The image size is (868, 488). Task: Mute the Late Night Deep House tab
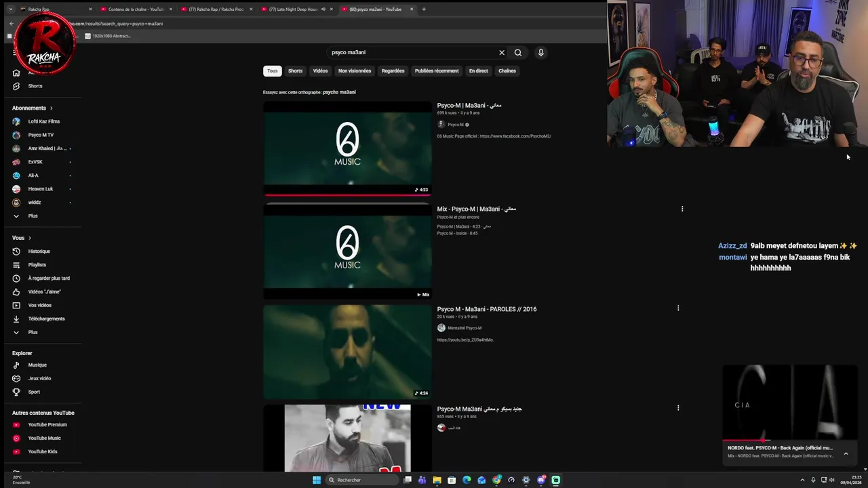tap(323, 9)
